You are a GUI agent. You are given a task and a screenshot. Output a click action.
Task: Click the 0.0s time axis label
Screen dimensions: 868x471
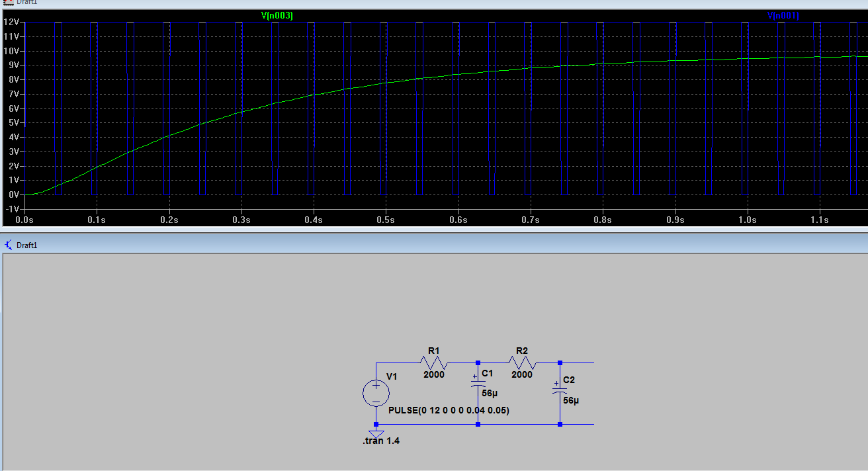[24, 220]
